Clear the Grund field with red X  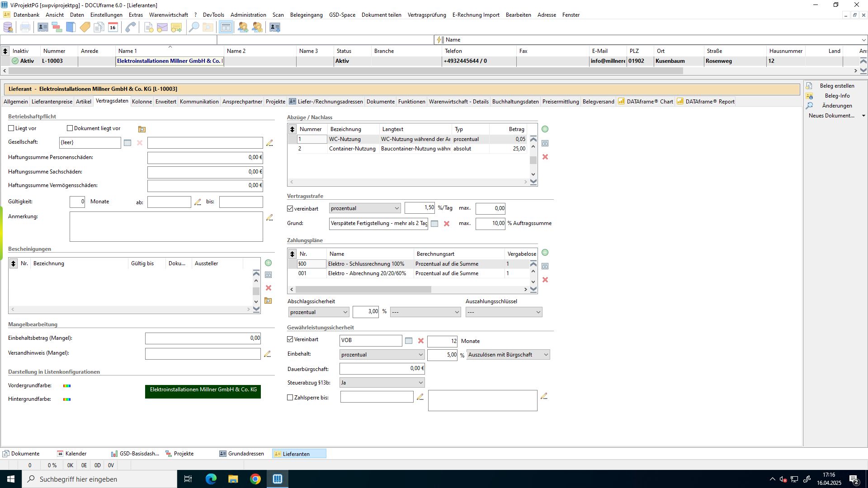pyautogui.click(x=447, y=224)
